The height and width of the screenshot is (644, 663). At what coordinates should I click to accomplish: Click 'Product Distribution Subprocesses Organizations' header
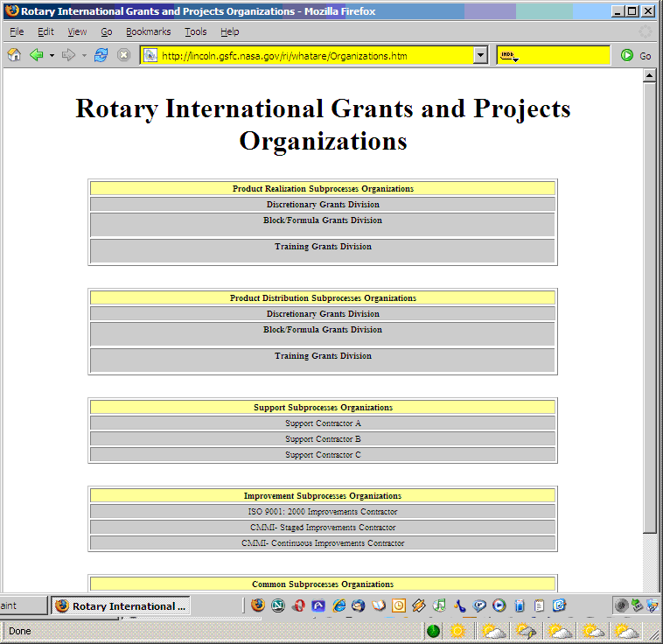click(323, 297)
